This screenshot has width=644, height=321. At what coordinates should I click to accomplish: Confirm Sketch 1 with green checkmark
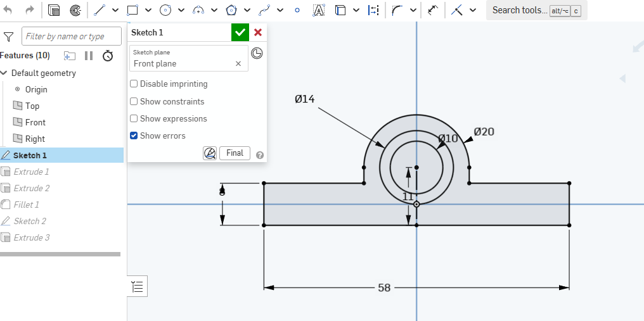coord(240,32)
